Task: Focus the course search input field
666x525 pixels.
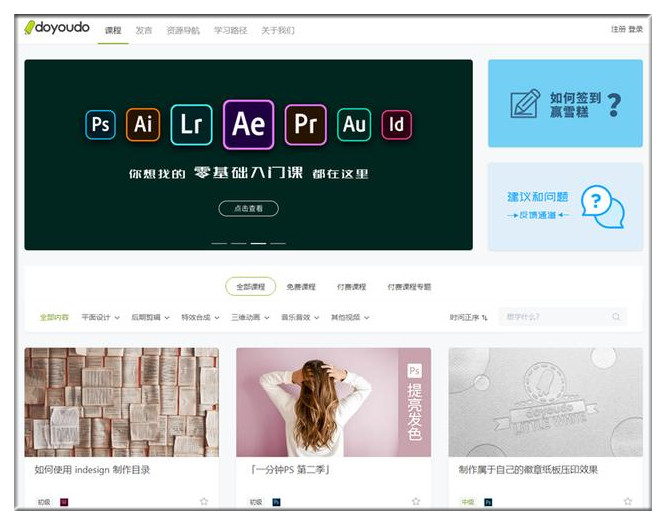Action: [562, 316]
